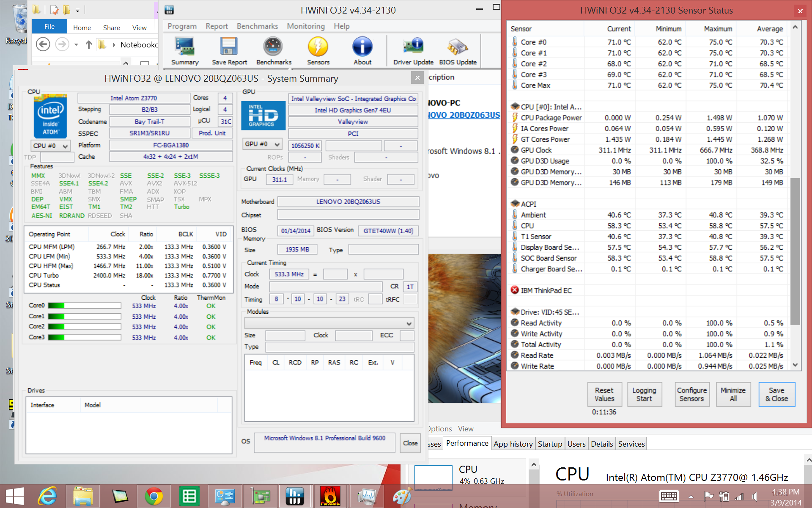This screenshot has width=812, height=508.
Task: Show hidden tray icons arrow
Action: pyautogui.click(x=691, y=497)
